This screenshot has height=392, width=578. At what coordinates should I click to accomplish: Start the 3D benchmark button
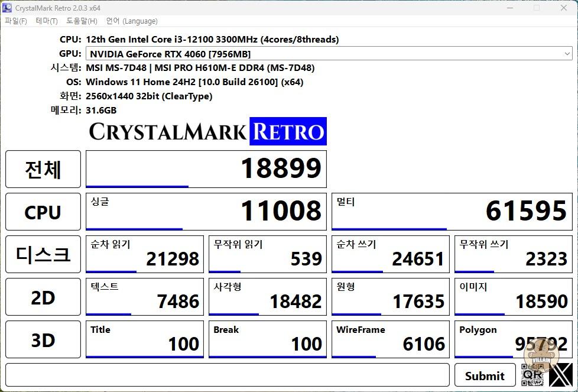[x=43, y=340]
